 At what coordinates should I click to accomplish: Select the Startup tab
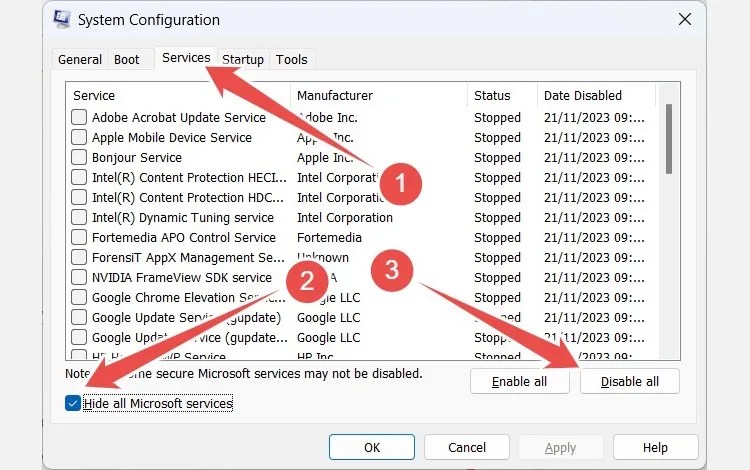click(x=242, y=60)
